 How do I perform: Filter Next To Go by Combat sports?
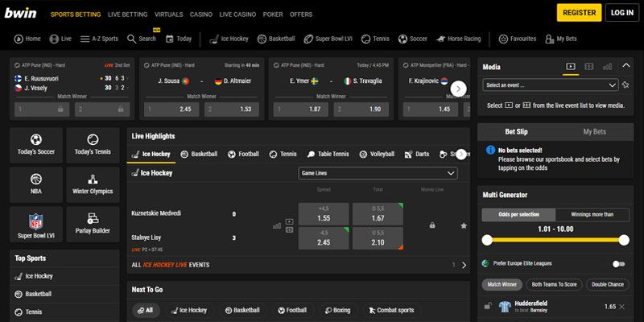391,310
